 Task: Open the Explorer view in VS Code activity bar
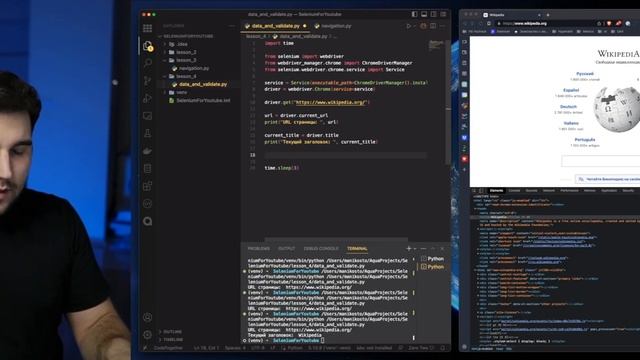click(x=148, y=46)
